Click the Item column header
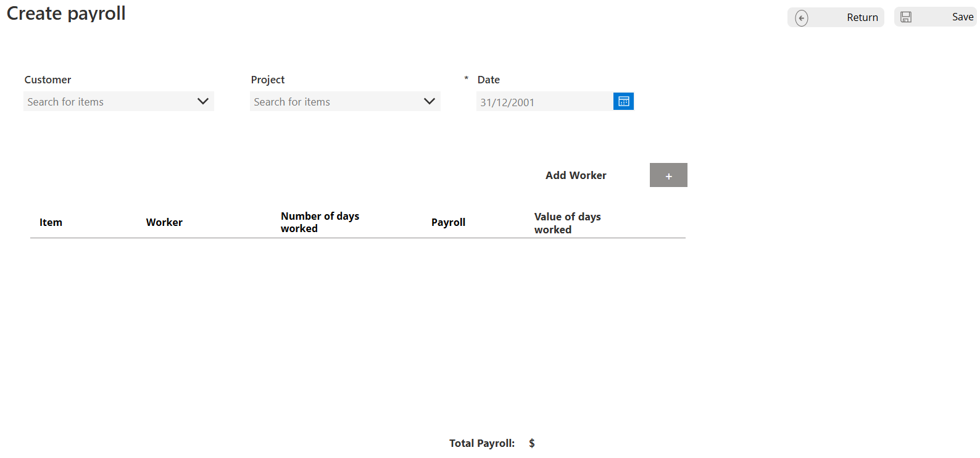 click(x=51, y=222)
